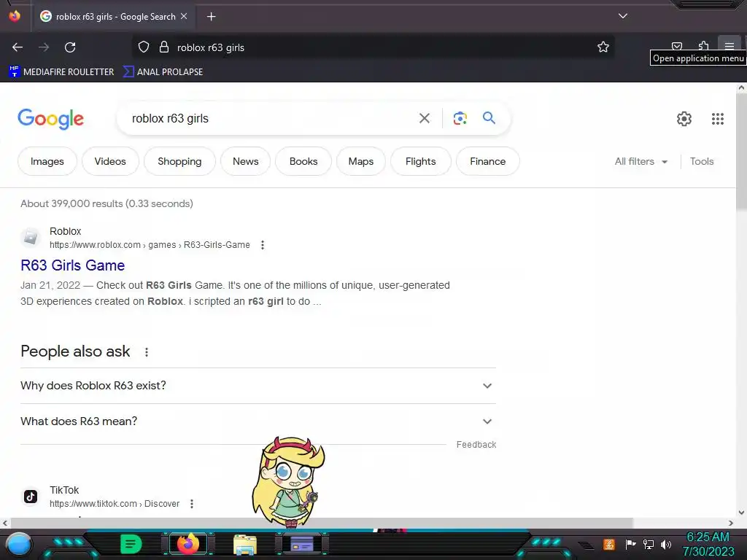Open the search Tools button
The width and height of the screenshot is (747, 560).
pyautogui.click(x=702, y=161)
